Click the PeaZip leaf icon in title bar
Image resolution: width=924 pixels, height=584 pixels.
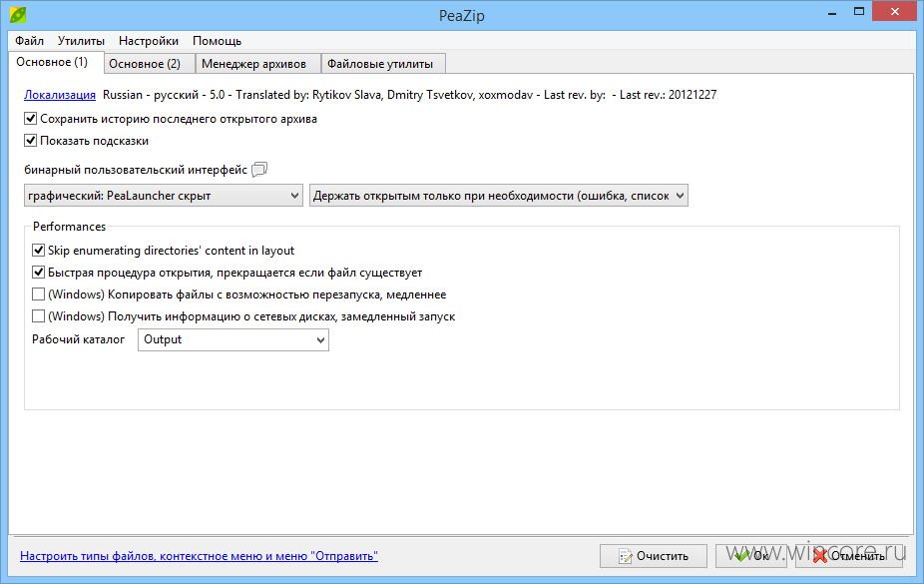click(18, 15)
